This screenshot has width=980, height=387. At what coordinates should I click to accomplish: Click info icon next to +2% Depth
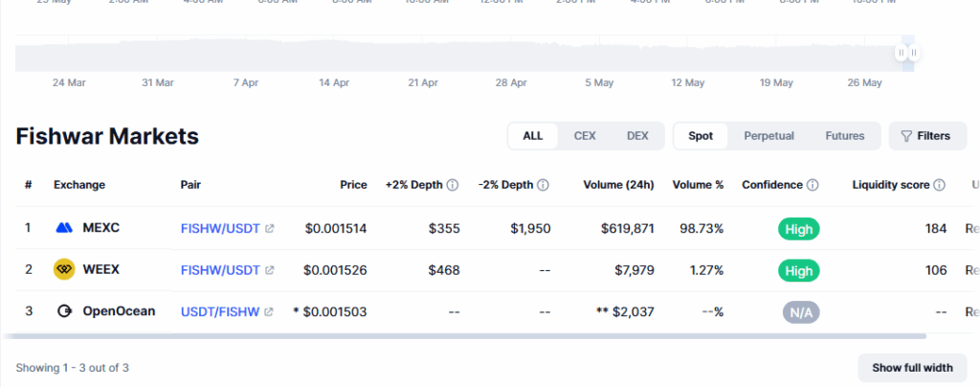pos(453,185)
